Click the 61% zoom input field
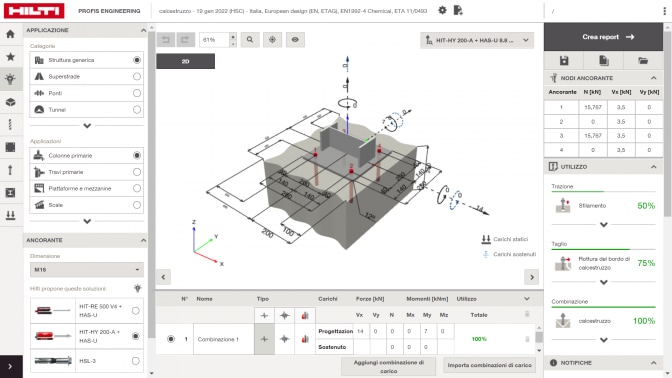Screen dimensions: 672x378 (215, 40)
